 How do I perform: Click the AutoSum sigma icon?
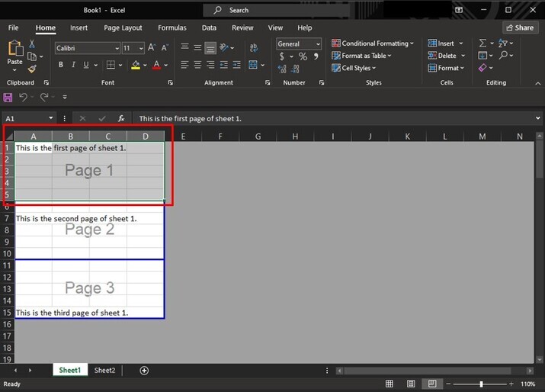(482, 43)
